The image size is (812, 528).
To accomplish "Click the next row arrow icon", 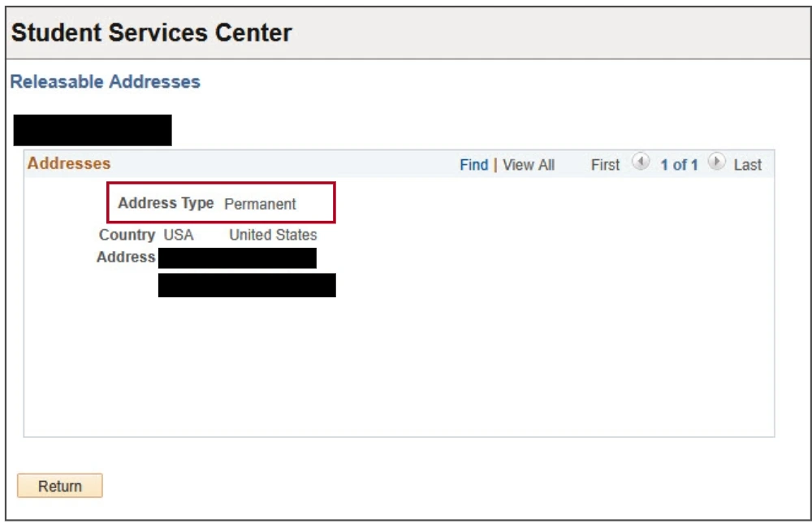I will coord(715,163).
